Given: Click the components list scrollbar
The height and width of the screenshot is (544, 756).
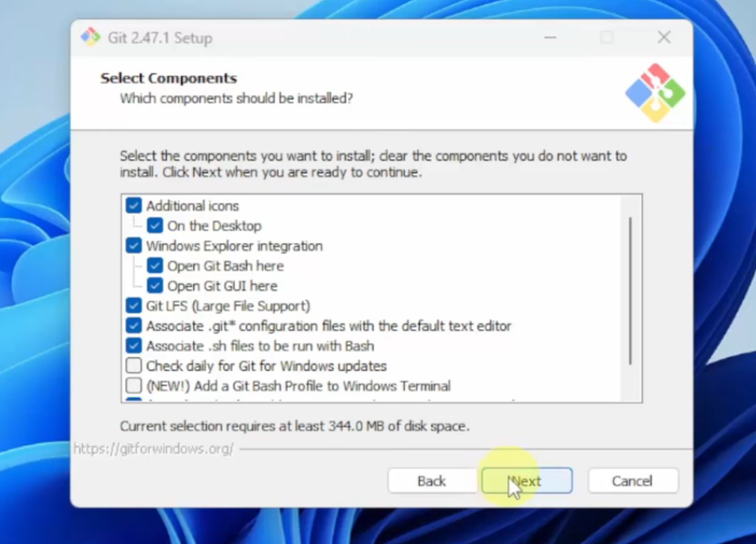Looking at the screenshot, I should pyautogui.click(x=630, y=291).
